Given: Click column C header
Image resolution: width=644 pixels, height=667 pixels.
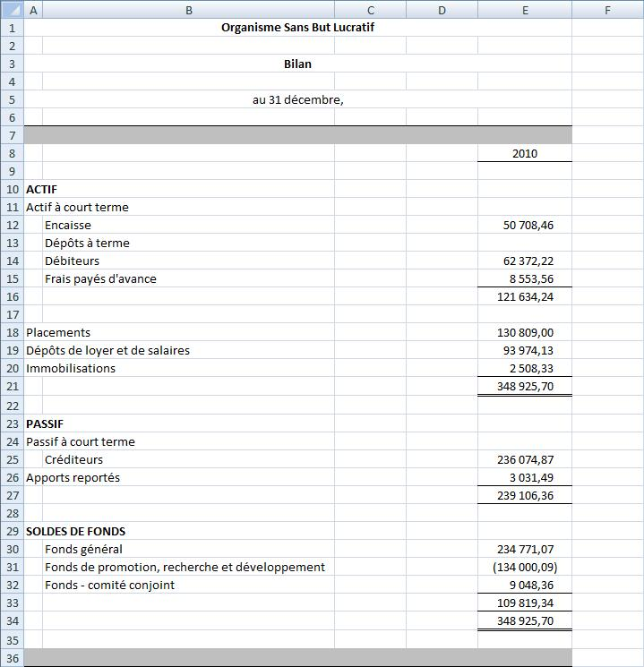Looking at the screenshot, I should (370, 10).
